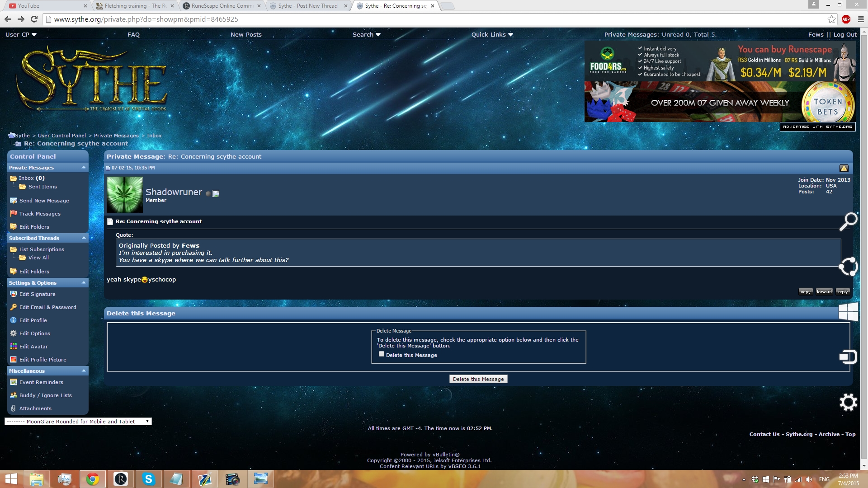Open the New Posts menu item

pos(246,34)
